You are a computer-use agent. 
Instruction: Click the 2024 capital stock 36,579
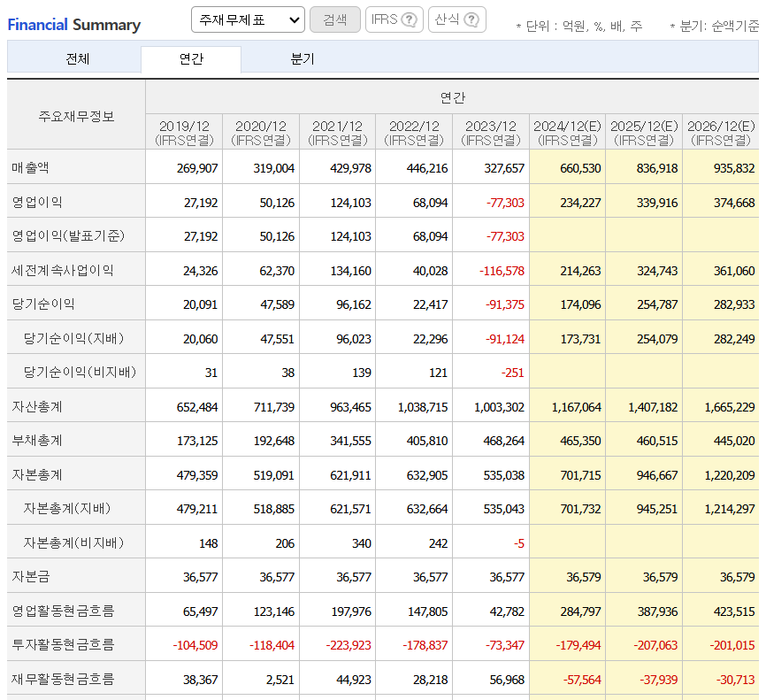pyautogui.click(x=584, y=577)
